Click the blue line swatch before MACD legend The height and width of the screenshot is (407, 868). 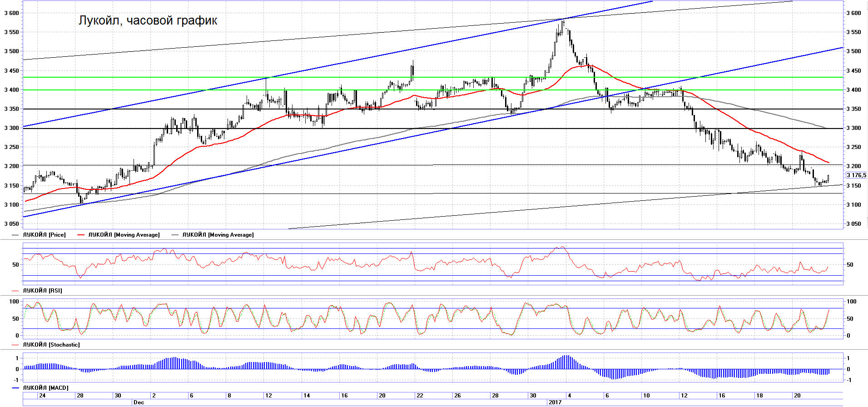[16, 388]
